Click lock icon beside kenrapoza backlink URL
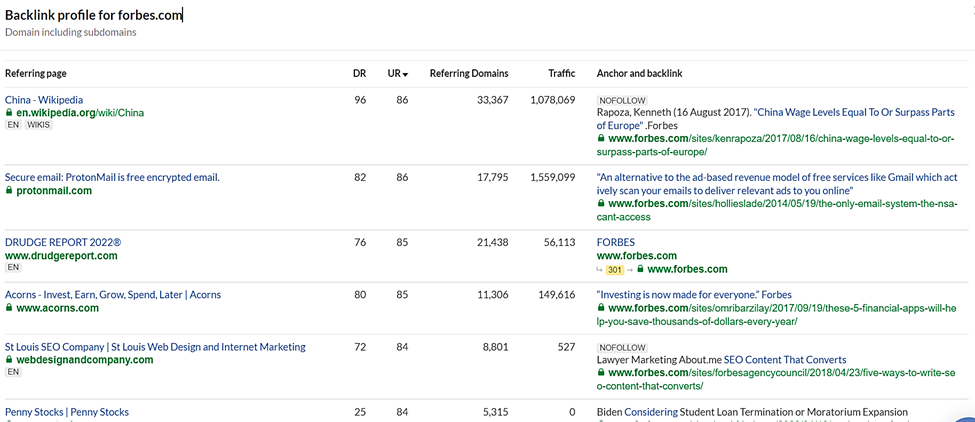 click(601, 139)
